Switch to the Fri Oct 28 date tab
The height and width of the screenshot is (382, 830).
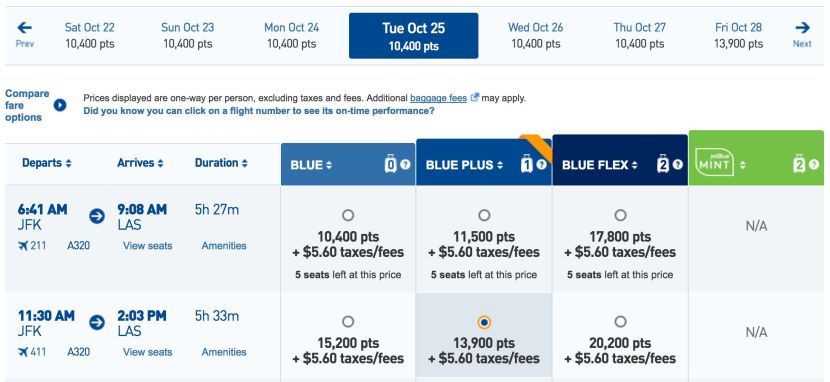pos(738,35)
